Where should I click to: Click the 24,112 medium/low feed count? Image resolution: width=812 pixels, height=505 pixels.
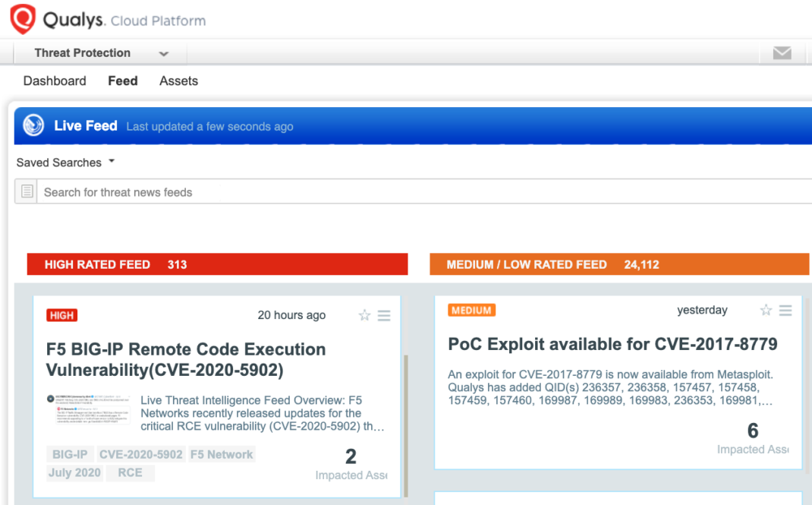click(x=641, y=265)
